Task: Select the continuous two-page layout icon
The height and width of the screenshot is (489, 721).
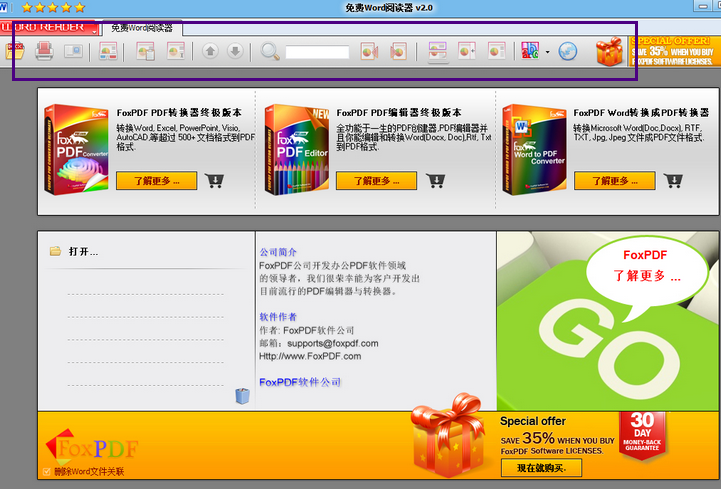Action: [x=437, y=51]
